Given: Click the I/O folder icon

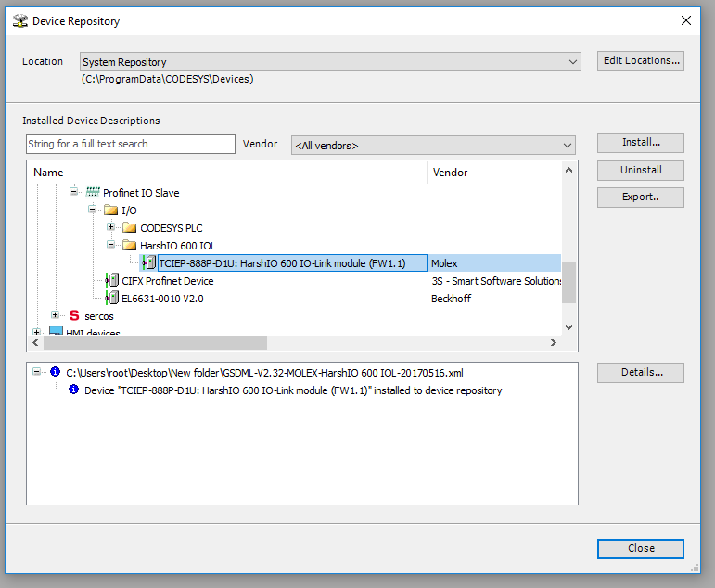Looking at the screenshot, I should (110, 211).
